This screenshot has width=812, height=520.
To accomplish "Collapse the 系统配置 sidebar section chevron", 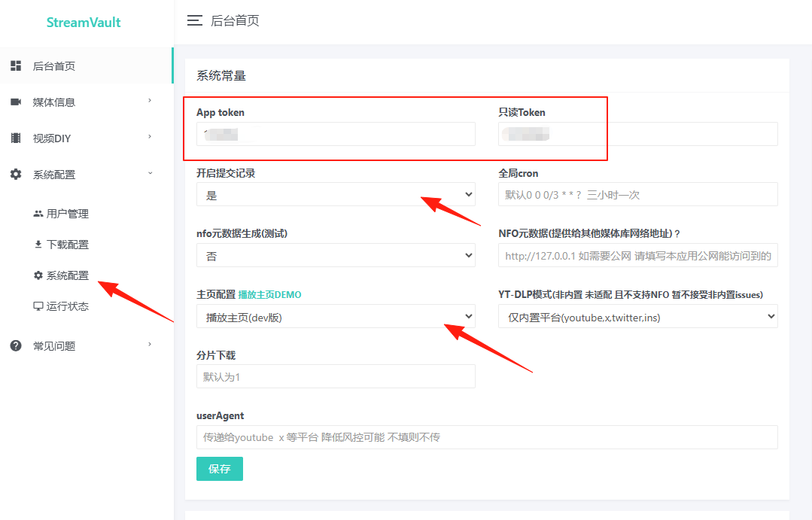I will click(x=151, y=173).
